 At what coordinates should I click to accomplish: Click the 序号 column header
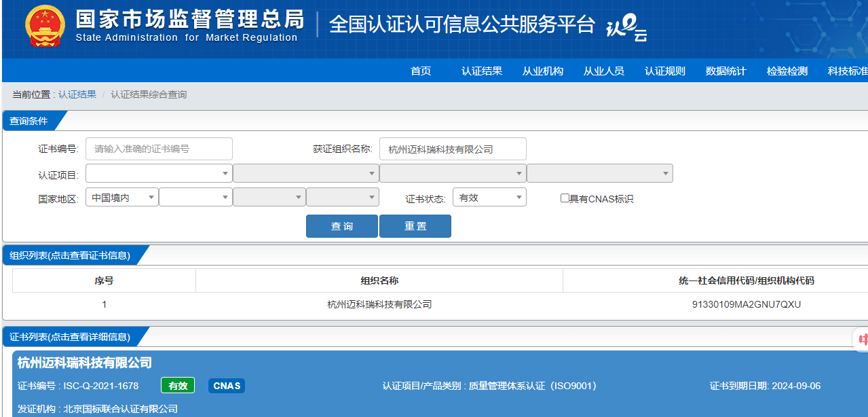click(x=104, y=280)
